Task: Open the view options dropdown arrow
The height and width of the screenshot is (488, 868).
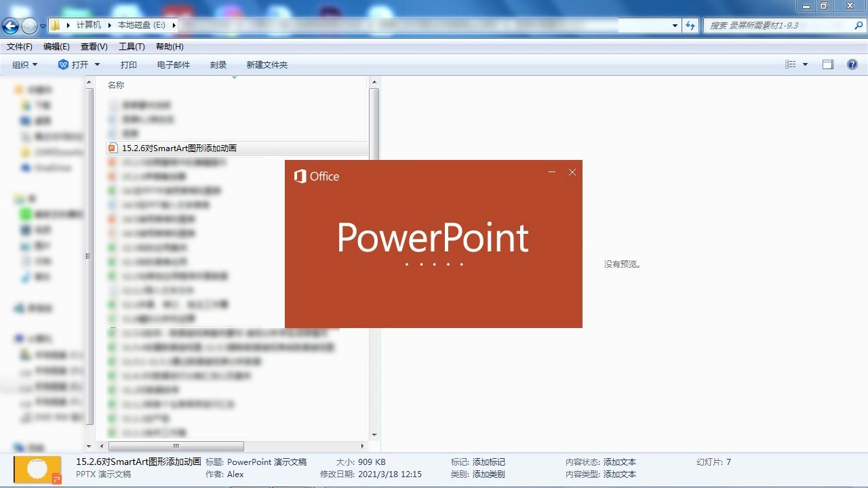Action: (x=805, y=64)
